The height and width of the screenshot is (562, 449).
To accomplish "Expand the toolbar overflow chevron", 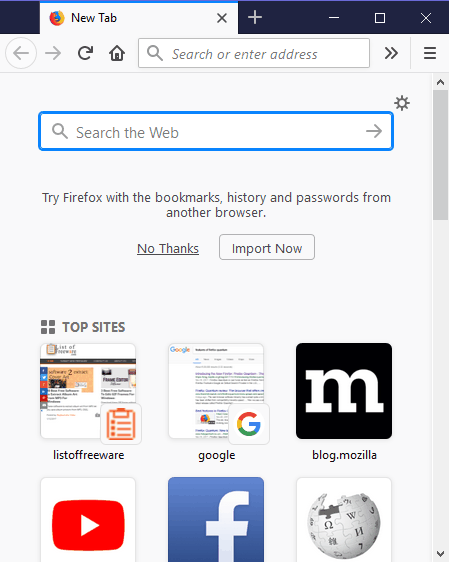I will (391, 53).
